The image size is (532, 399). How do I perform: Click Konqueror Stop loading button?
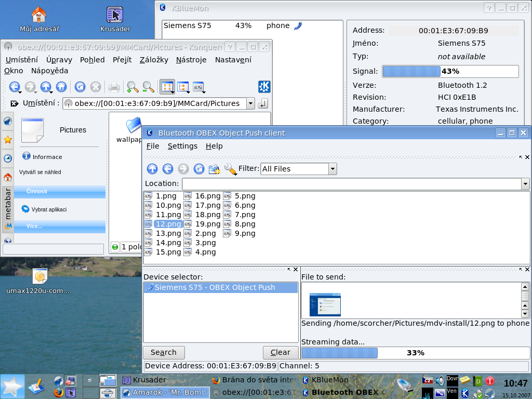[x=96, y=87]
